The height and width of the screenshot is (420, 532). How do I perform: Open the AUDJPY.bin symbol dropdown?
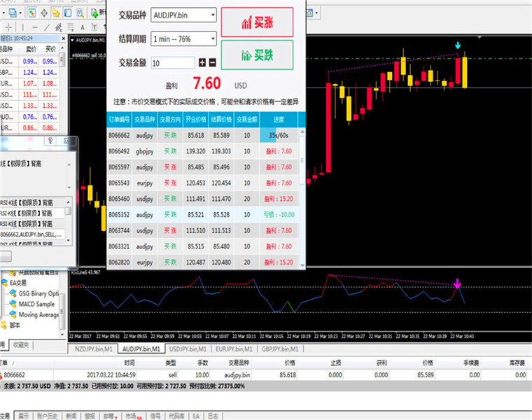[183, 15]
